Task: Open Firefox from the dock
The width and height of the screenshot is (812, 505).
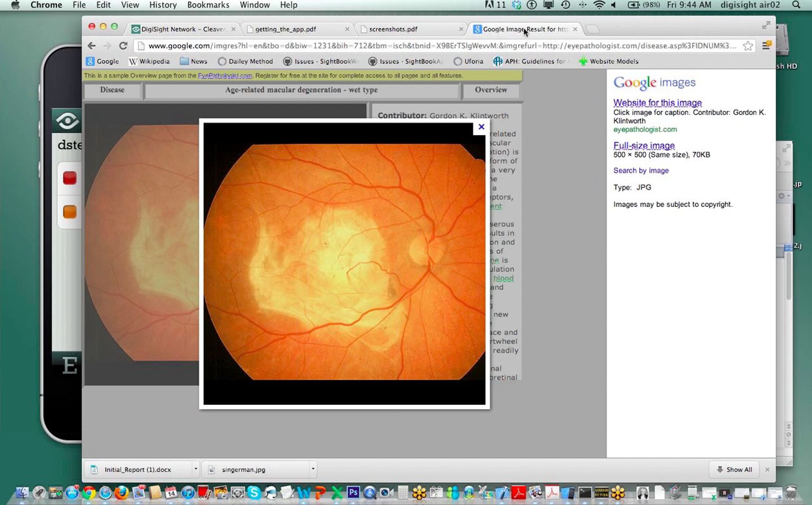Action: tap(122, 492)
